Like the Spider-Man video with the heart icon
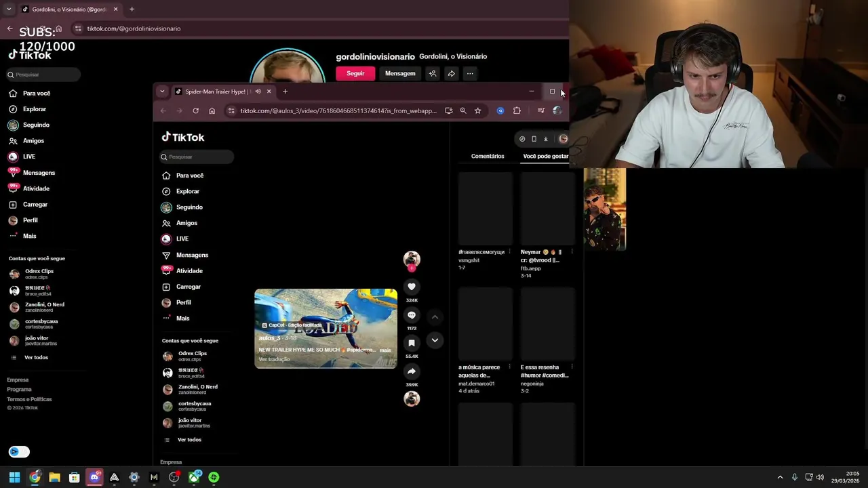 point(412,287)
